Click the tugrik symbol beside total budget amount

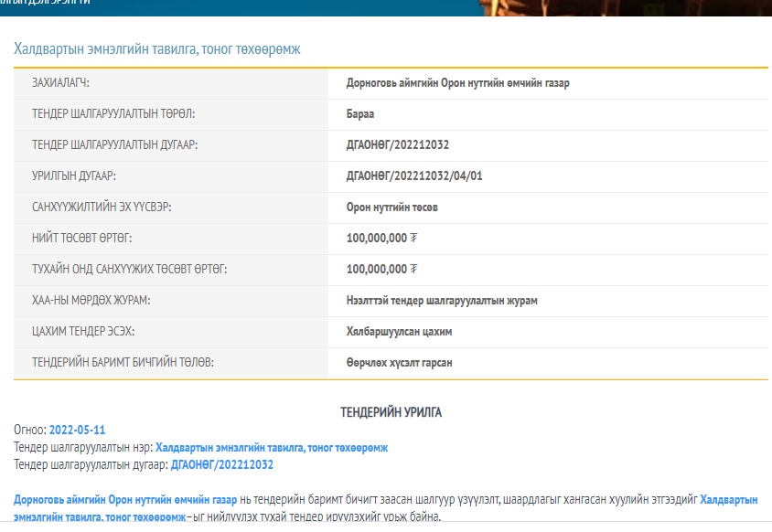click(x=414, y=239)
